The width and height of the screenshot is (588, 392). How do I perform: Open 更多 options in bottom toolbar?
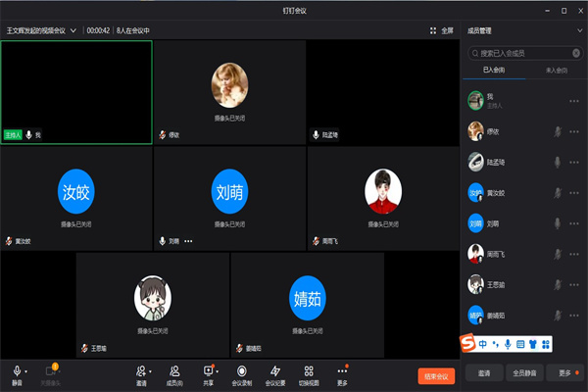[x=342, y=370]
